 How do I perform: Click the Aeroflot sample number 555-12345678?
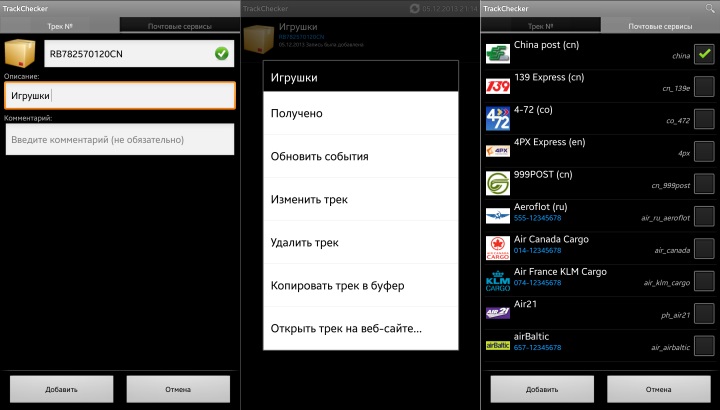pos(537,218)
